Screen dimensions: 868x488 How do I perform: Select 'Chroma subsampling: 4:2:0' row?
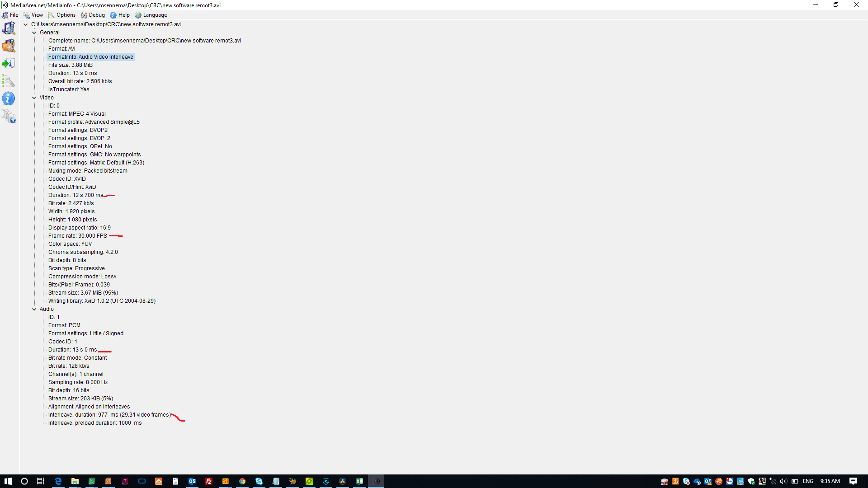click(x=83, y=252)
